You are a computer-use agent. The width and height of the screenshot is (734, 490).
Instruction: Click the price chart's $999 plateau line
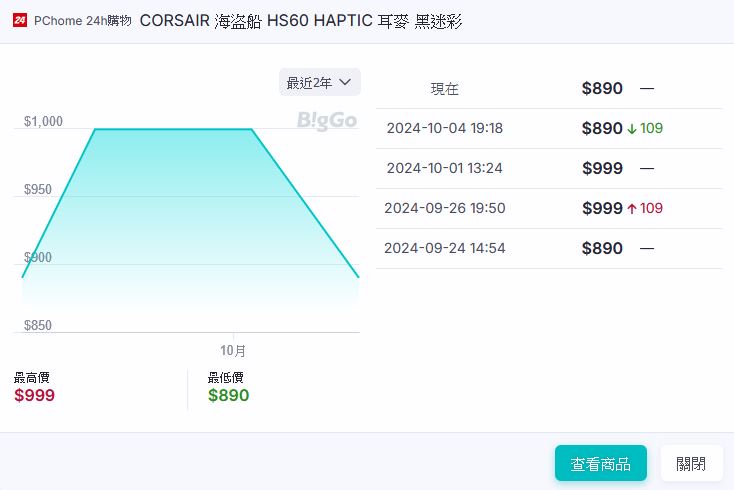[x=172, y=129]
